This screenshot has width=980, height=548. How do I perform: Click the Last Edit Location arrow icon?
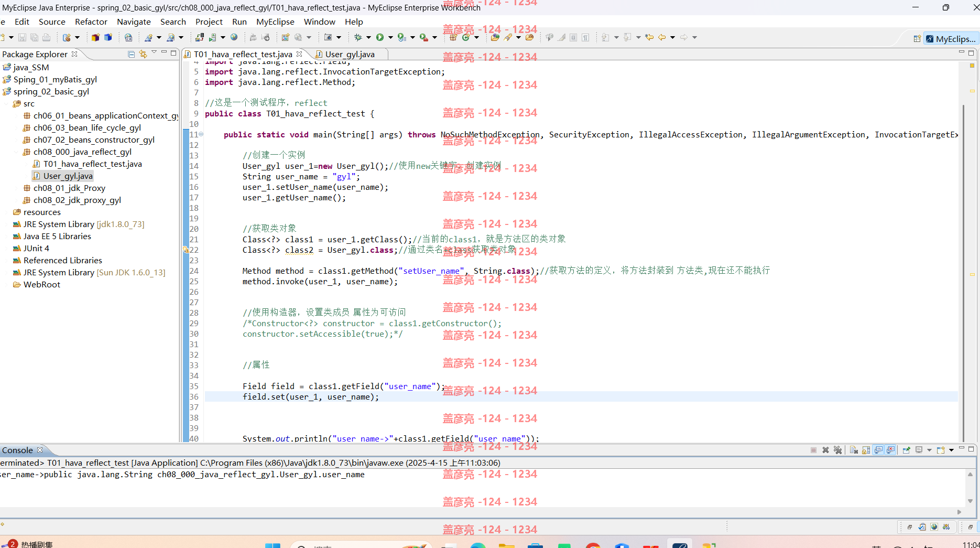649,37
